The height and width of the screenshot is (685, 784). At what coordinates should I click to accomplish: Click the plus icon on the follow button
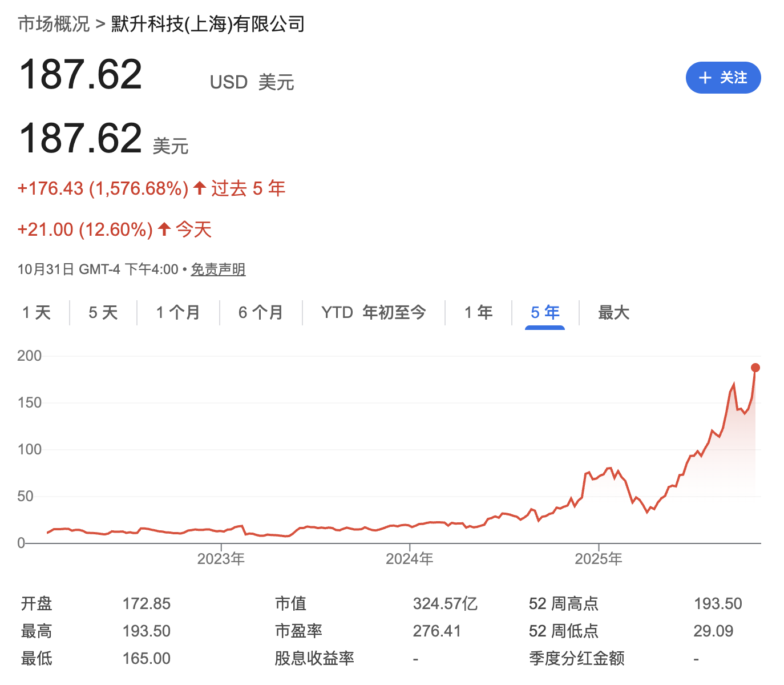(705, 78)
